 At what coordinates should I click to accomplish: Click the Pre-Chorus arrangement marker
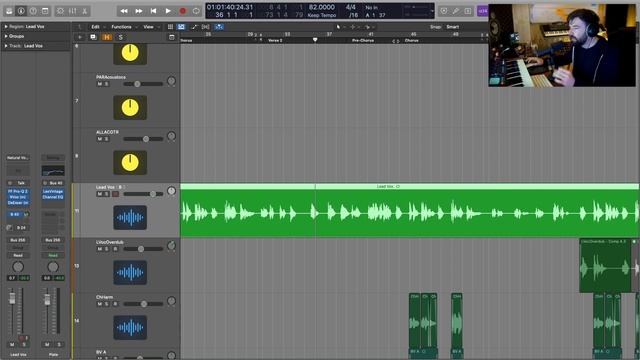pos(363,40)
